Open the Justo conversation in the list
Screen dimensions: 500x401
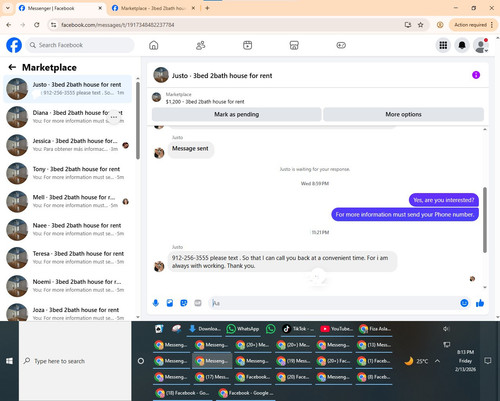[67, 89]
